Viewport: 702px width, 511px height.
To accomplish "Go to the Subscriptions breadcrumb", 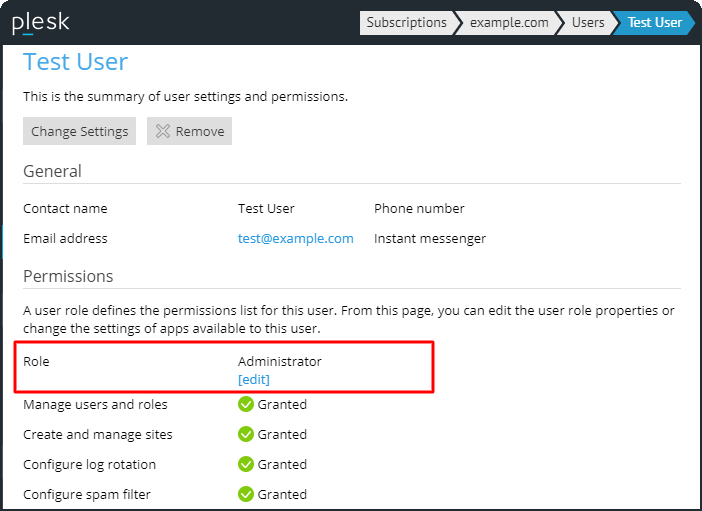I will point(406,22).
